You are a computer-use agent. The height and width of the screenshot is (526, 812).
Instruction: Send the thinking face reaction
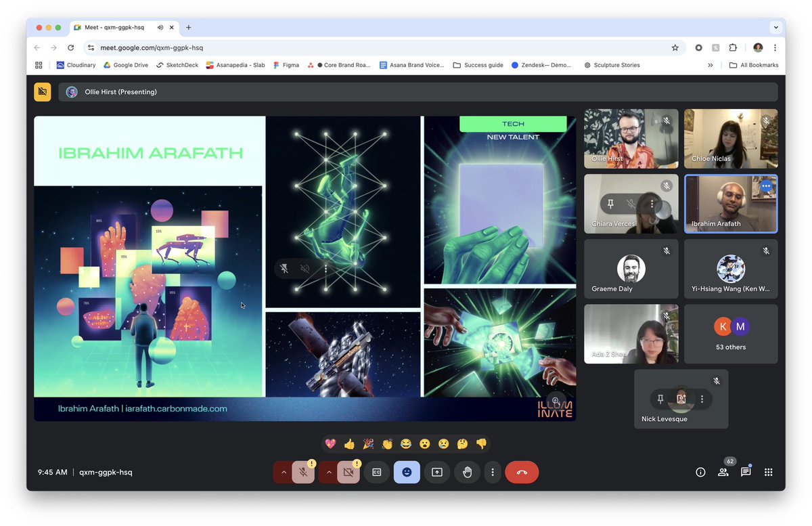pos(462,444)
